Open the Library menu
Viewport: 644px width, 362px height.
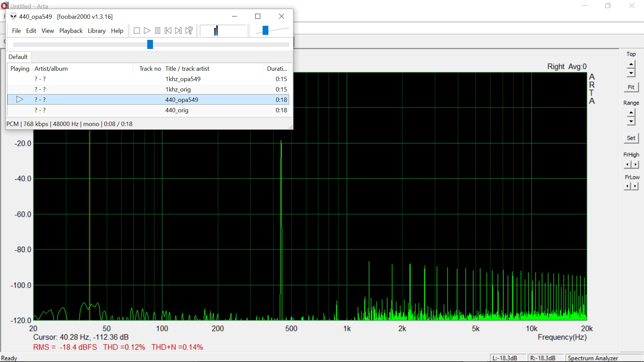pos(97,31)
